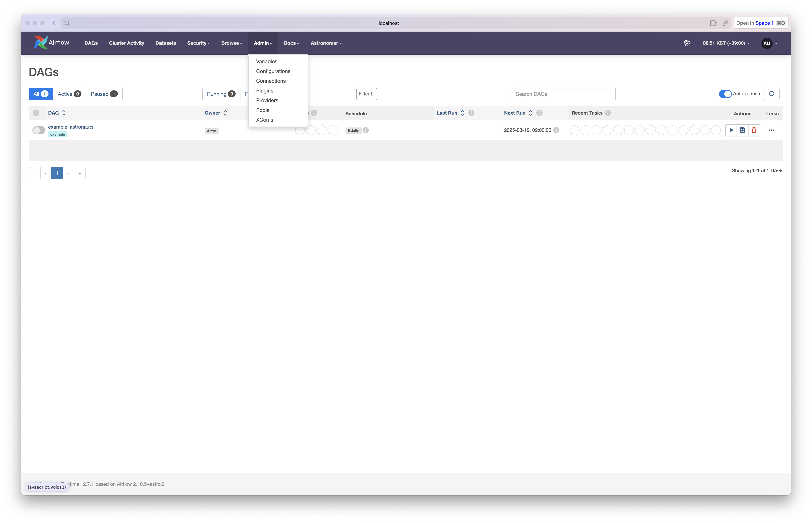Delete DAG using the red trash icon
The width and height of the screenshot is (812, 523).
pos(754,130)
